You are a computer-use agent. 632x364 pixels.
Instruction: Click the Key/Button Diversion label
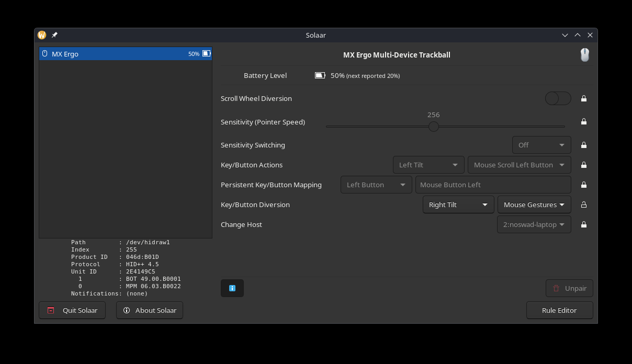coord(255,204)
